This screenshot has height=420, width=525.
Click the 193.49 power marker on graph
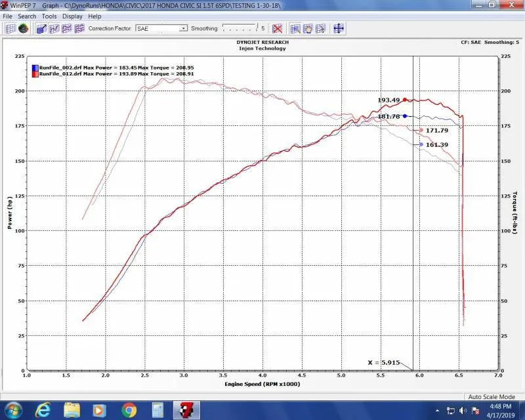pos(405,100)
